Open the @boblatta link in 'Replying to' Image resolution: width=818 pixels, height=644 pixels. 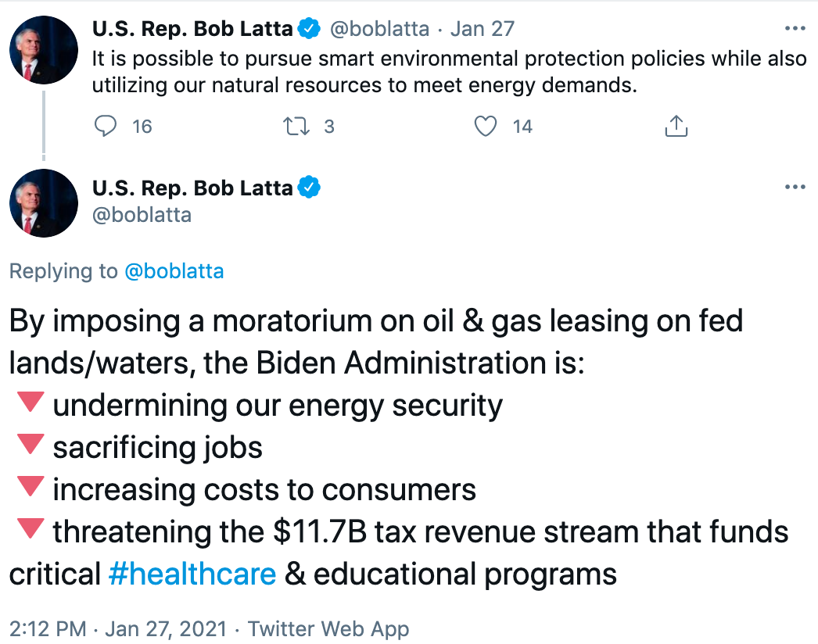point(174,271)
